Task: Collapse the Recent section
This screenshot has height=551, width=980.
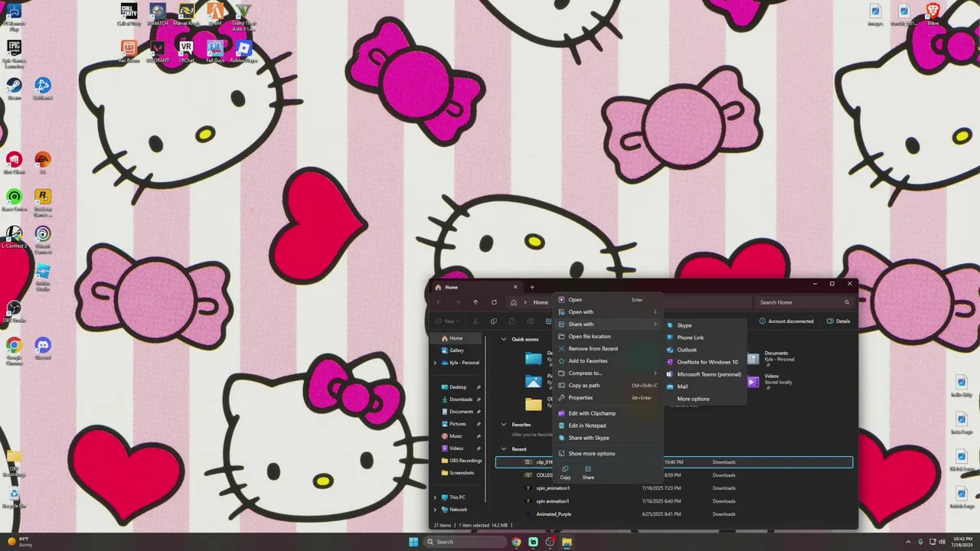Action: 504,449
